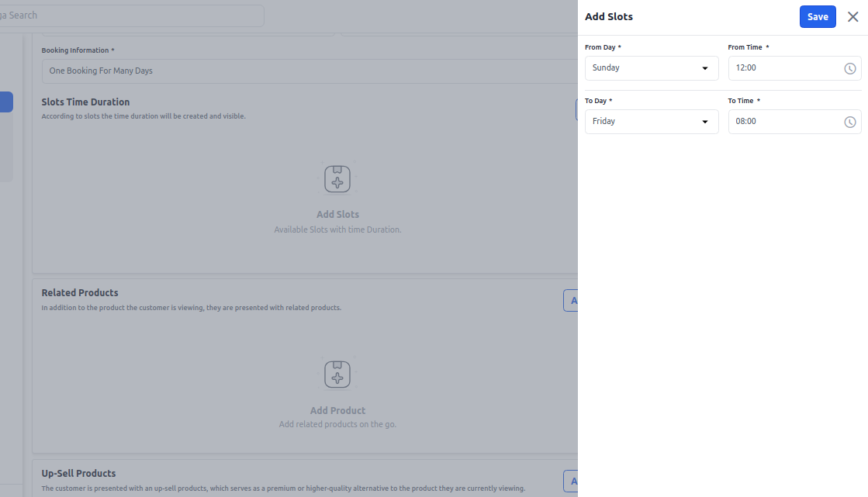Click the 'Slots Time Duration' heading
Screen dimensions: 868x497
[85, 102]
